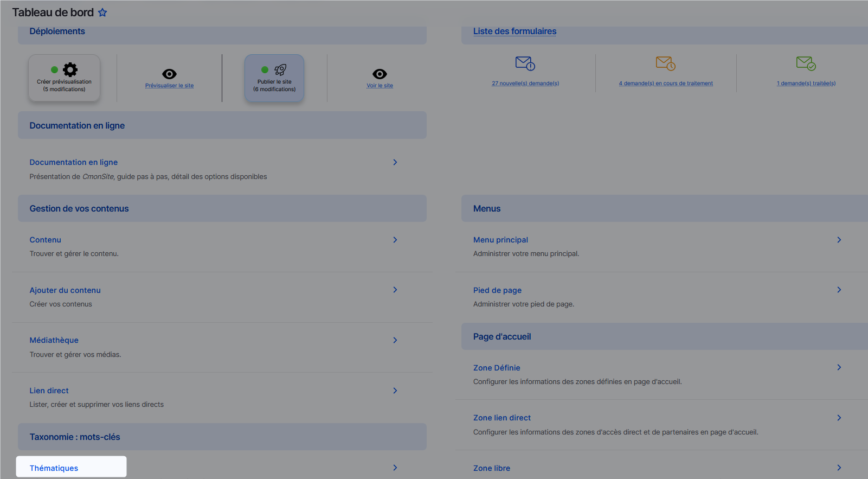The image size is (868, 479).
Task: Open the Pied de page menu entry
Action: click(497, 290)
